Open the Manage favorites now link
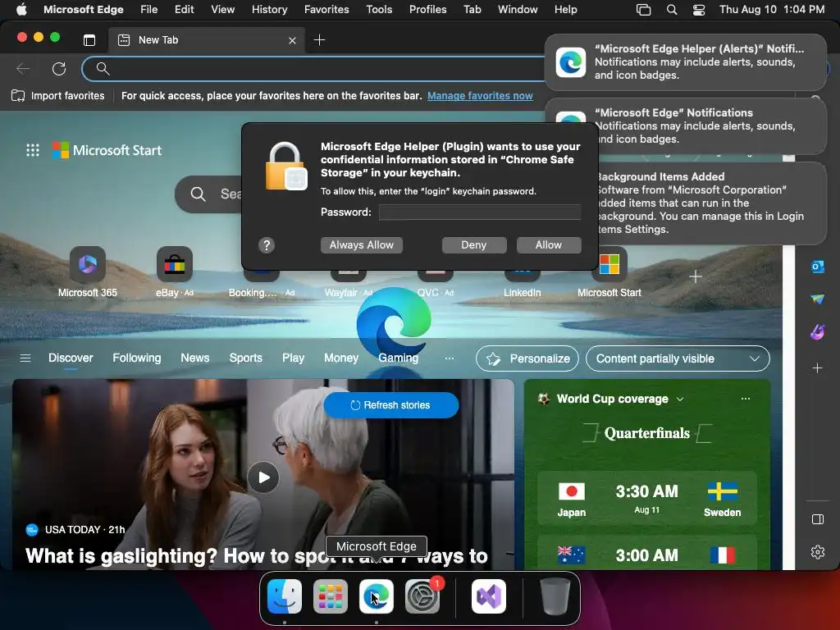This screenshot has width=840, height=630. point(480,96)
